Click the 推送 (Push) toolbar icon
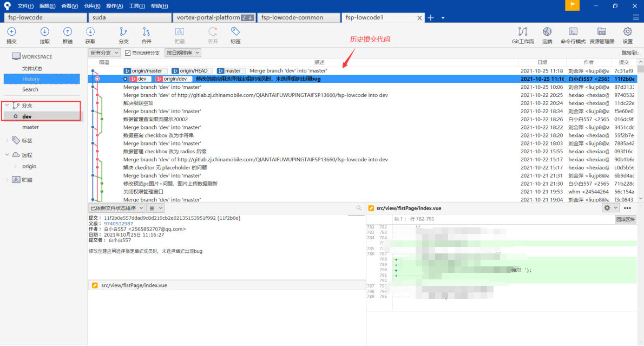The height and width of the screenshot is (346, 644). [67, 35]
